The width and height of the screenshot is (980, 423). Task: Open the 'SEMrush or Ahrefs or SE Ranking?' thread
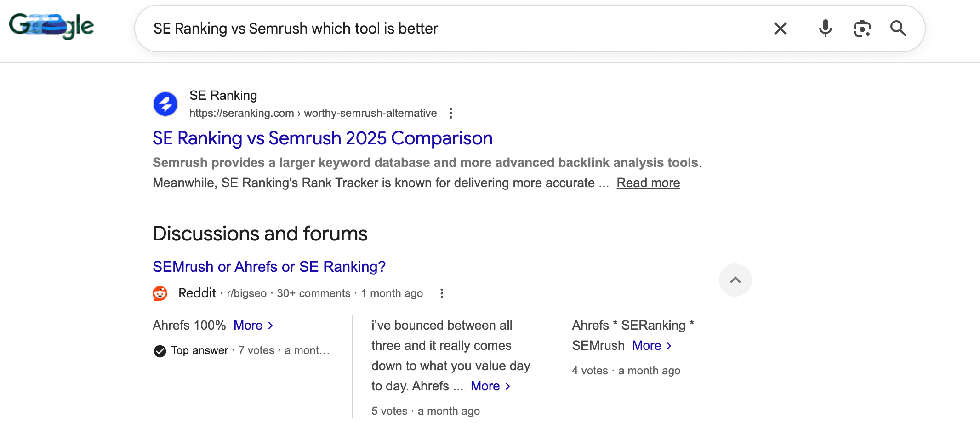coord(269,266)
